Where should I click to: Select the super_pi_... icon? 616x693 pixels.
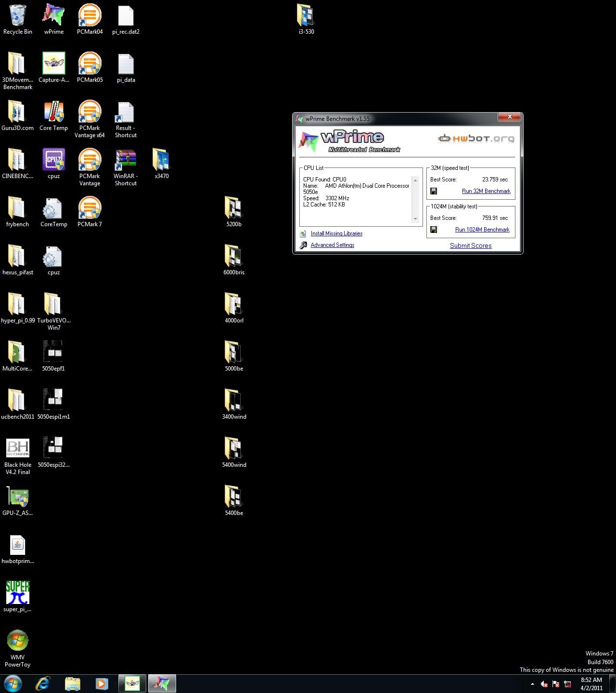tap(18, 592)
